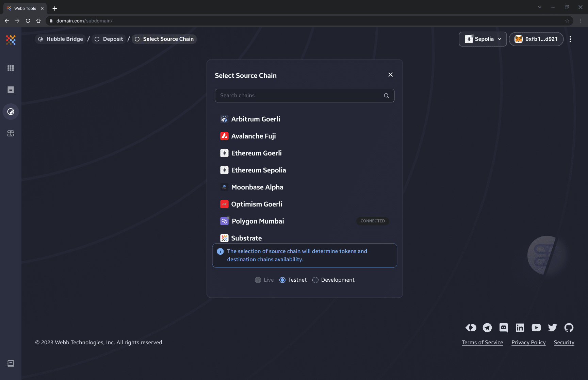Open Terms of Service link

point(482,343)
